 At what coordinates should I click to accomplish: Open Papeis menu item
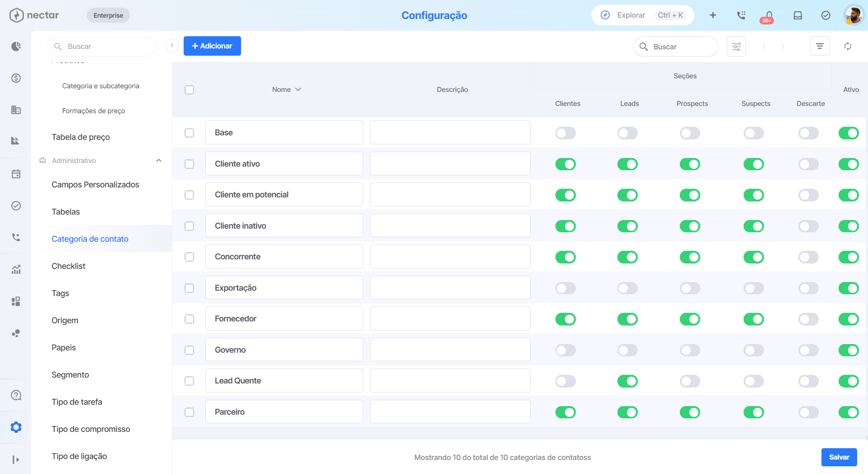coord(64,348)
